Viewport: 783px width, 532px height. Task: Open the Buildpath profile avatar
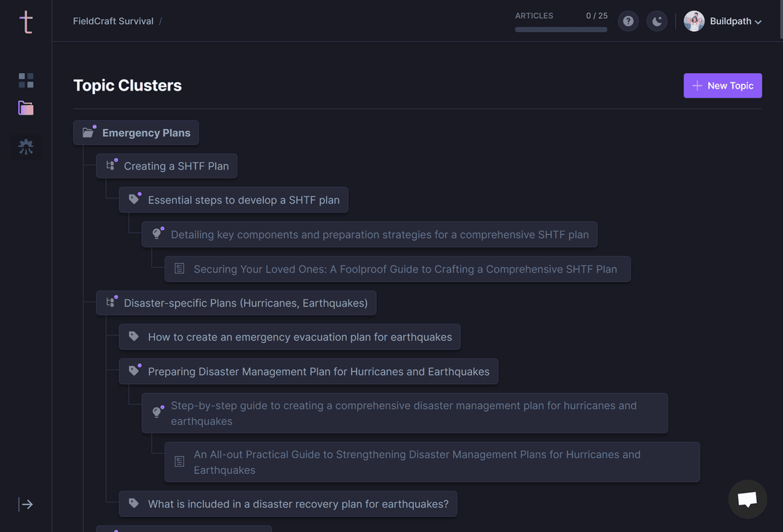(693, 21)
